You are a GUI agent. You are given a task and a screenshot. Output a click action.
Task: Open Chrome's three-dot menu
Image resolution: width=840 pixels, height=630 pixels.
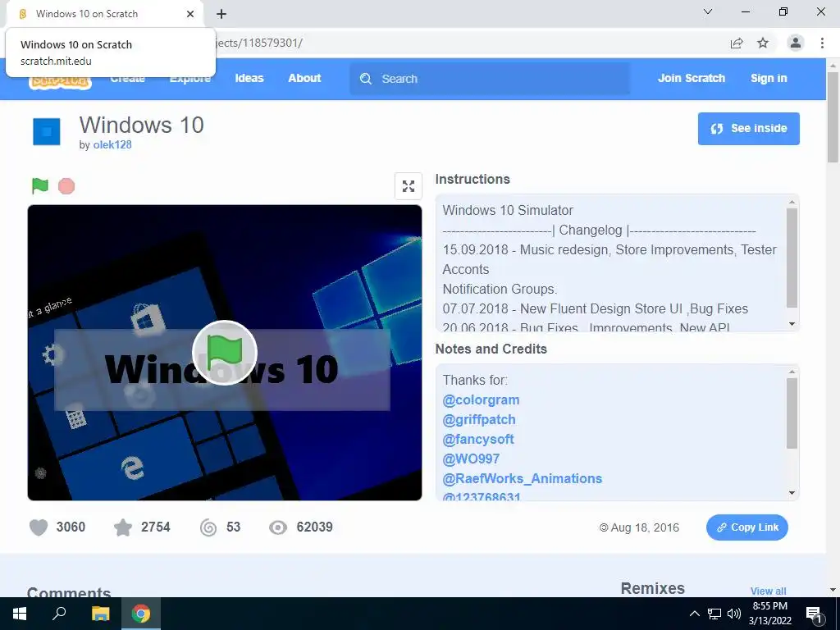point(822,43)
